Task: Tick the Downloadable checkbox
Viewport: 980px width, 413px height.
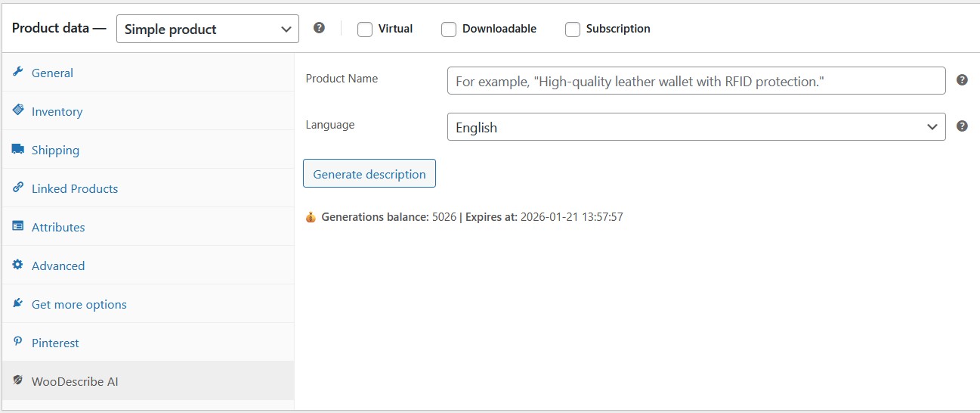Action: click(x=449, y=29)
